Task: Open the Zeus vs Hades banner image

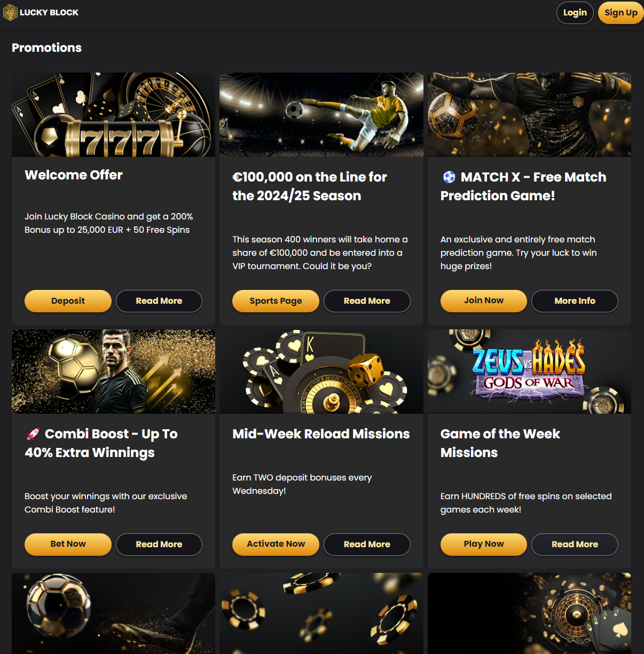Action: tap(529, 372)
